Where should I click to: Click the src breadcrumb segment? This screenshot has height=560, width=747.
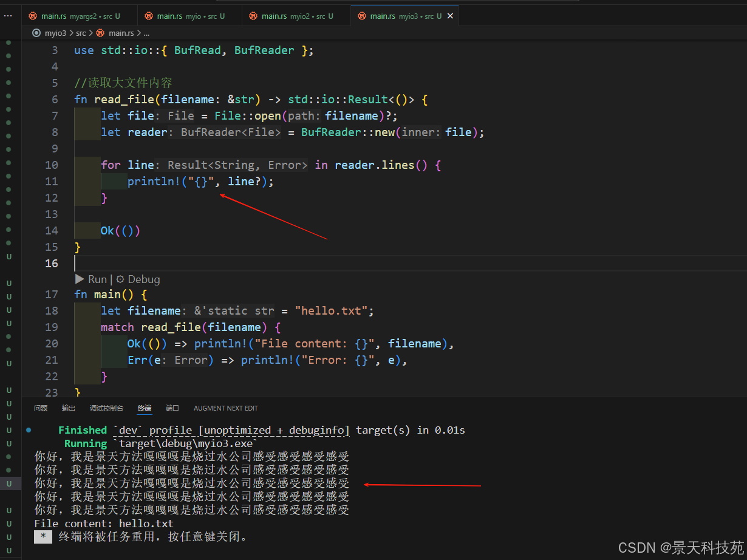coord(81,33)
